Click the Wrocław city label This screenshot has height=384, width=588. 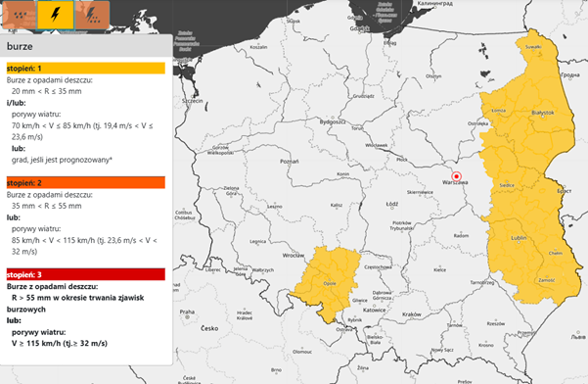pos(294,256)
